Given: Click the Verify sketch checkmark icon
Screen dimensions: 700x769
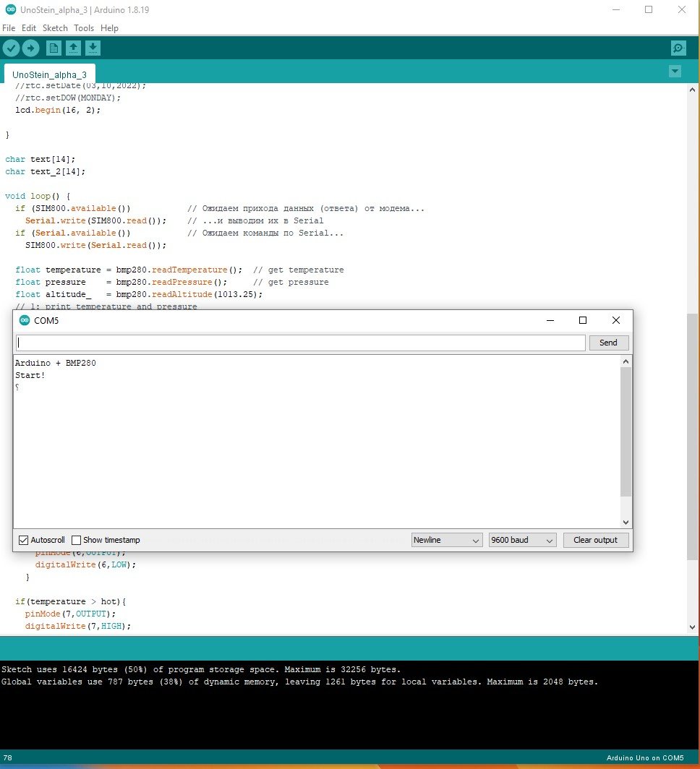Looking at the screenshot, I should point(11,48).
